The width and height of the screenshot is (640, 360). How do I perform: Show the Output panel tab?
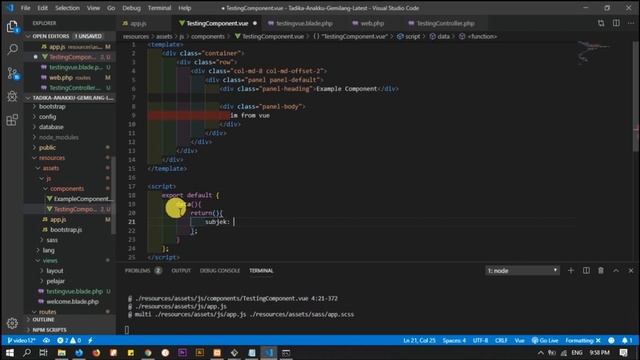tap(181, 271)
